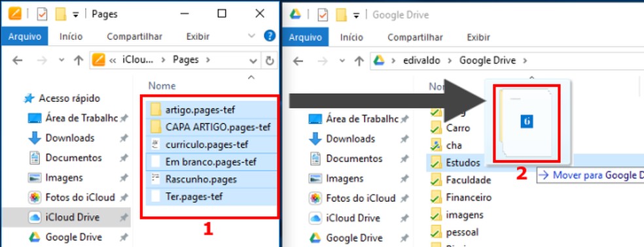The height and width of the screenshot is (247, 644).
Task: Open Fotos do iCloud in Pages sidebar
Action: (x=71, y=197)
